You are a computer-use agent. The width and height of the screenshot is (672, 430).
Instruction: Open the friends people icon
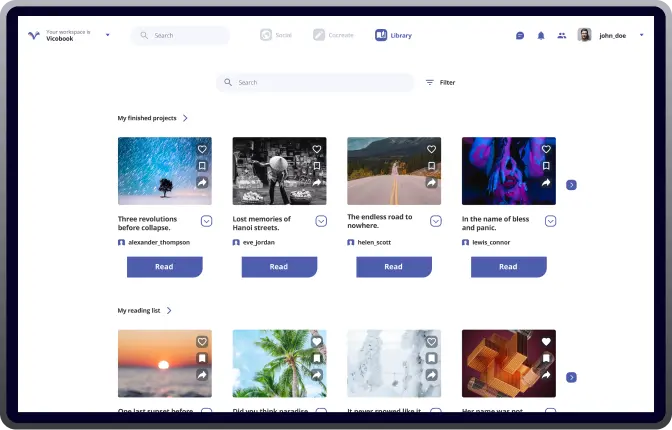pos(562,36)
